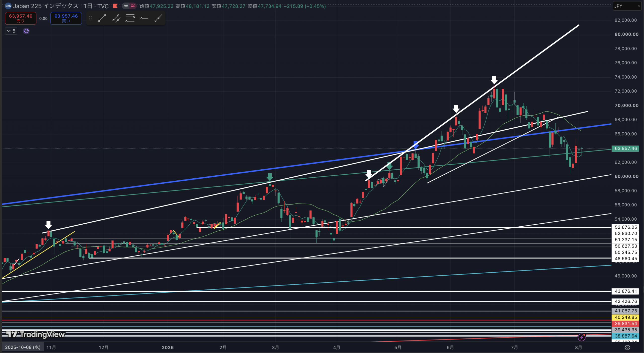Click the 50,245.75 price label
644x353 pixels.
(x=626, y=253)
